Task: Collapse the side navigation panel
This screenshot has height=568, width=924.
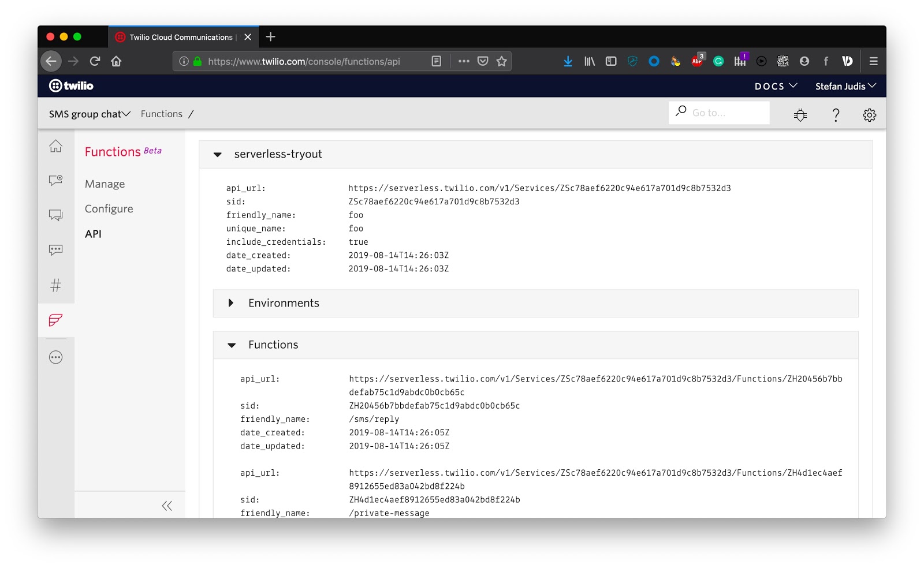Action: (167, 506)
